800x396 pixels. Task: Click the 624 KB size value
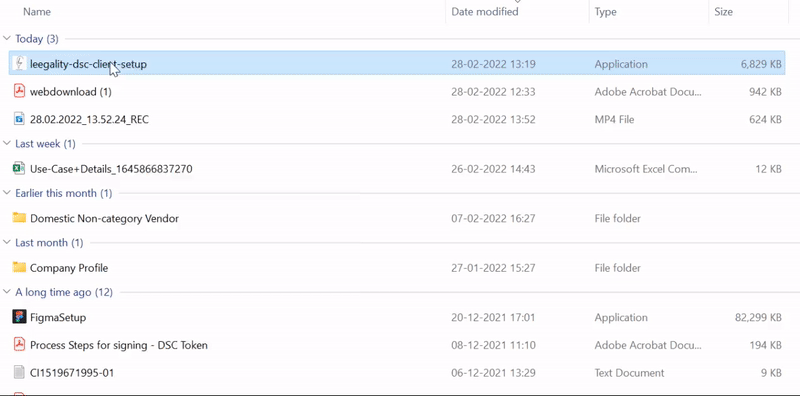point(765,119)
